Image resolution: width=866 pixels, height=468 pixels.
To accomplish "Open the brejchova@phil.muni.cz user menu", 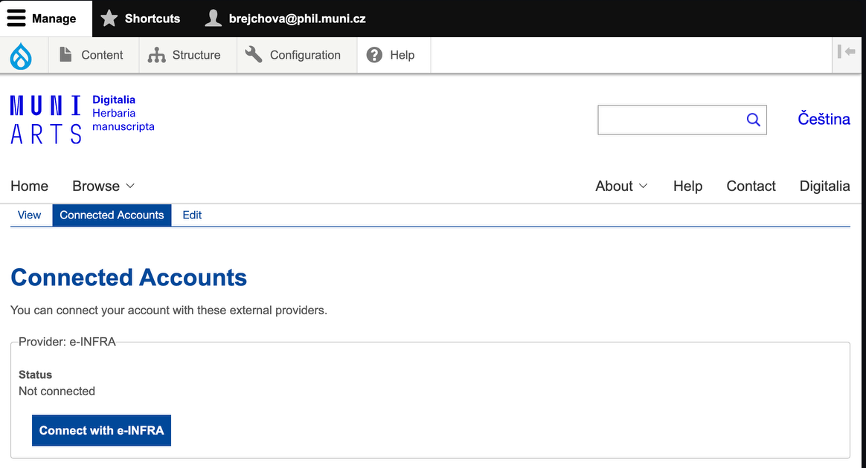I will coord(284,19).
